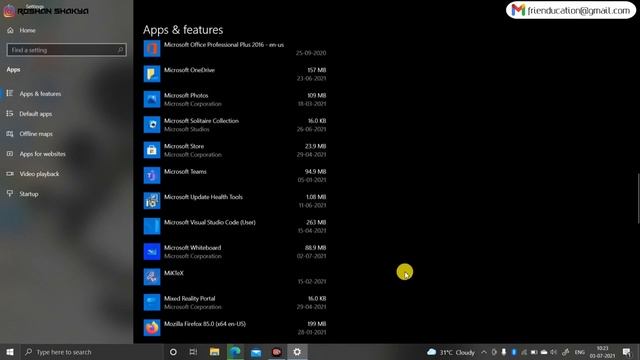The height and width of the screenshot is (360, 640).
Task: Open the Mail app from the taskbar
Action: (256, 352)
